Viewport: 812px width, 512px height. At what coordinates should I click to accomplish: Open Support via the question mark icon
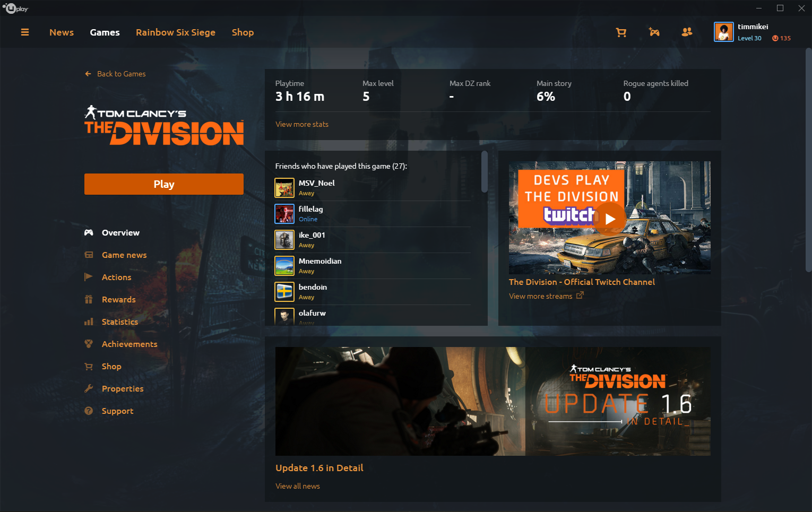coord(89,411)
